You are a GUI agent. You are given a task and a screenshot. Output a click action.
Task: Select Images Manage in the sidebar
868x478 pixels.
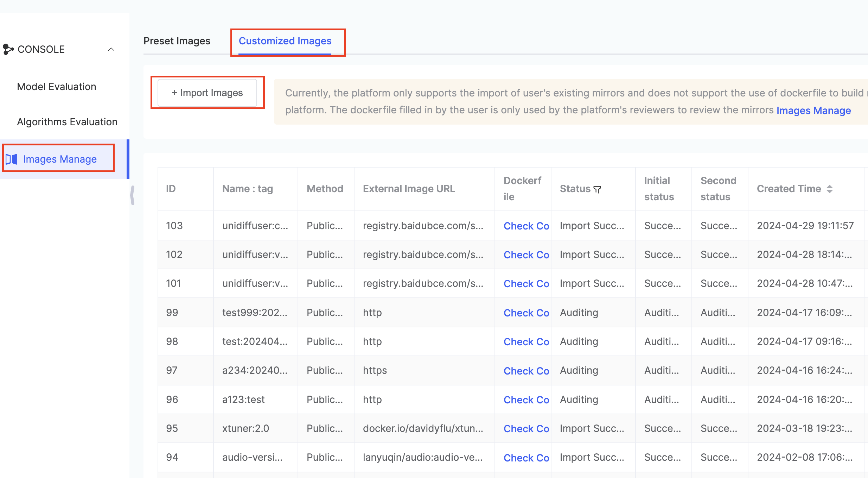[60, 159]
